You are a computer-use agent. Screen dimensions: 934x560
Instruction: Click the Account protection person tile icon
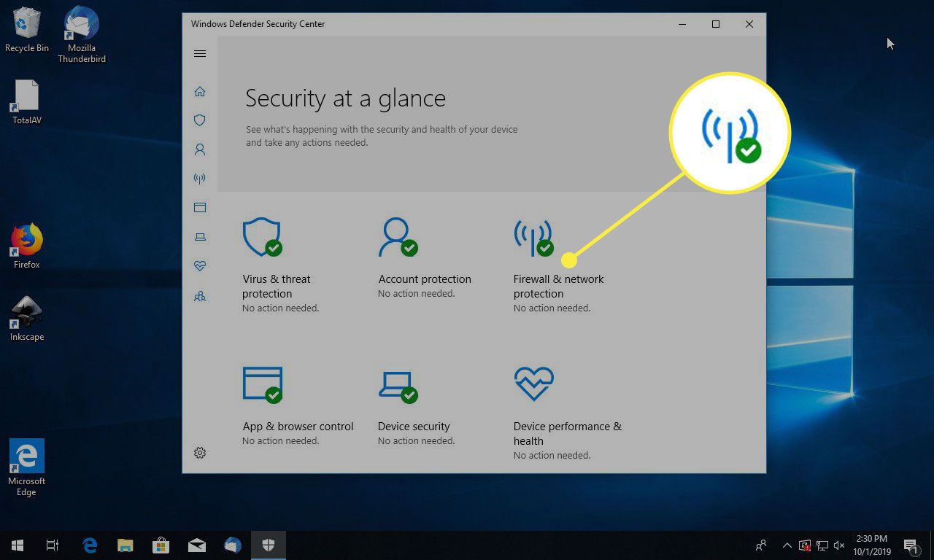click(398, 237)
